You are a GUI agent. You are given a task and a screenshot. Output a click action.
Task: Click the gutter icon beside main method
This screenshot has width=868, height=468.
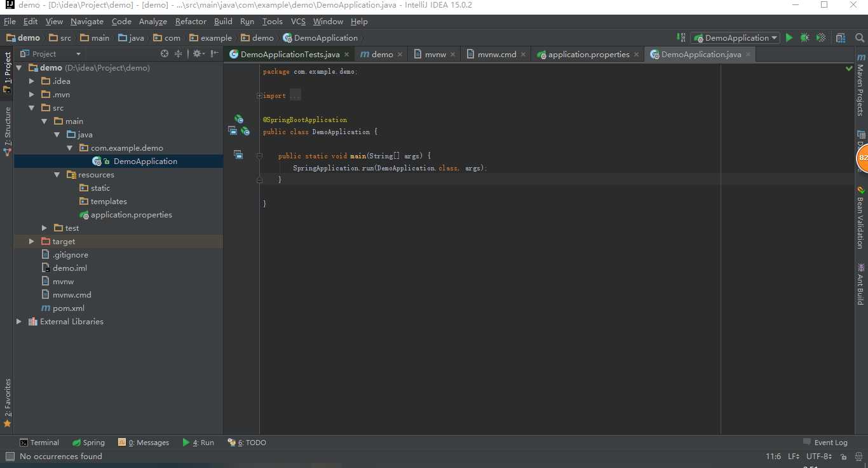[x=238, y=155]
